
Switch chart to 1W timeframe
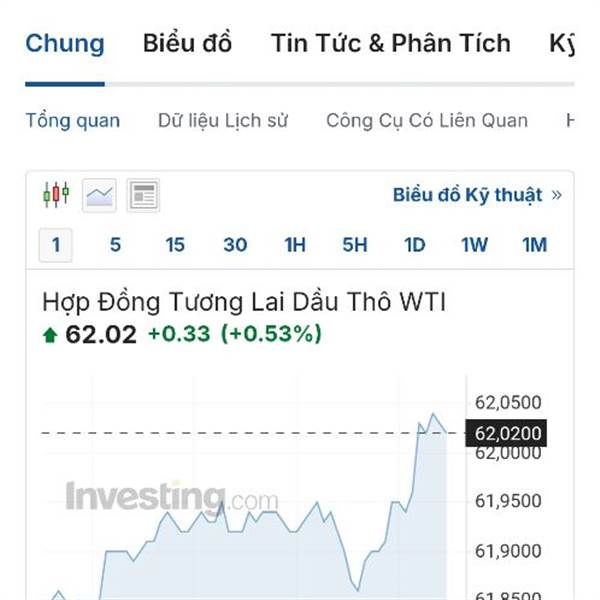[475, 245]
